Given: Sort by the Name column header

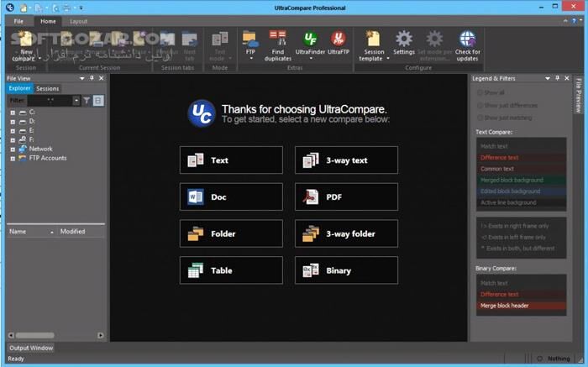Looking at the screenshot, I should click(32, 232).
